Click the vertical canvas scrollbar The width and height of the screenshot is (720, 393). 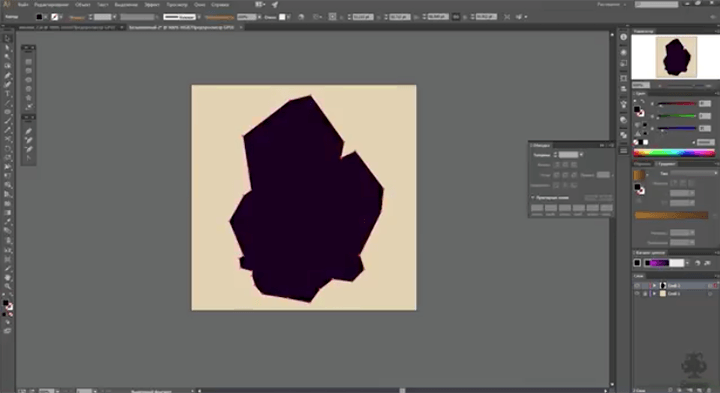tap(612, 209)
